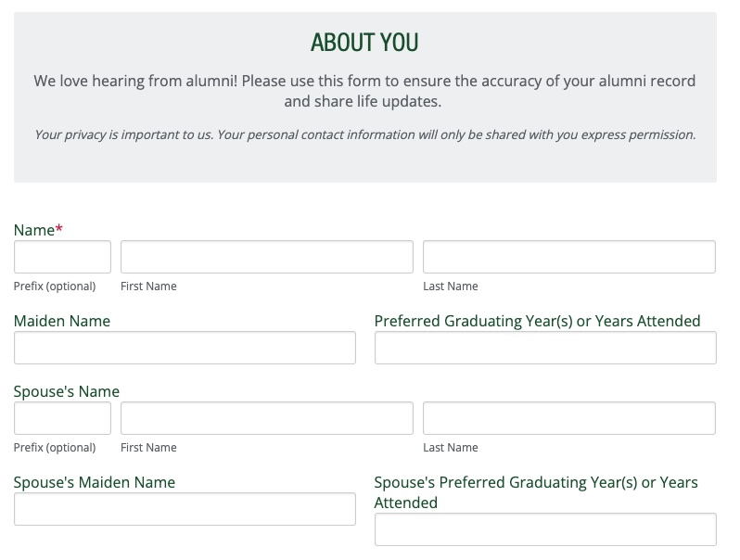Click the Preferred Graduating Year(s) or Years Attended label
The width and height of the screenshot is (740, 560).
pos(537,321)
